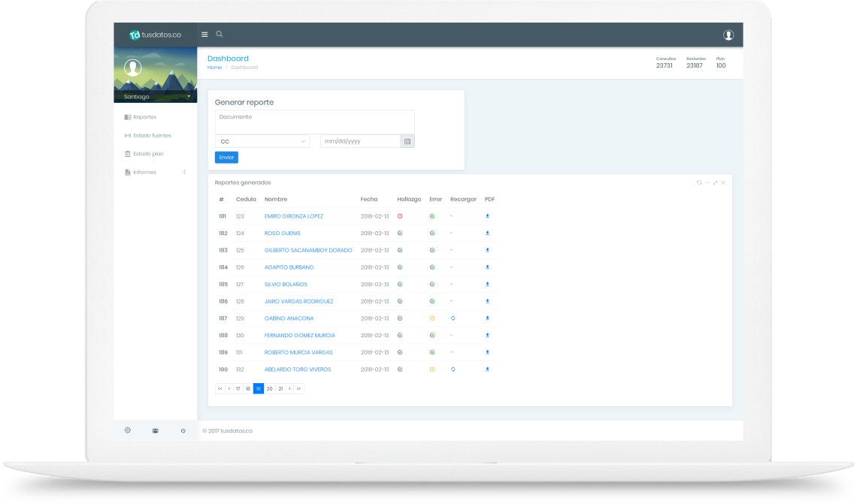The height and width of the screenshot is (504, 857).
Task: Reload the report for GABINO ANACONA
Action: [x=453, y=318]
